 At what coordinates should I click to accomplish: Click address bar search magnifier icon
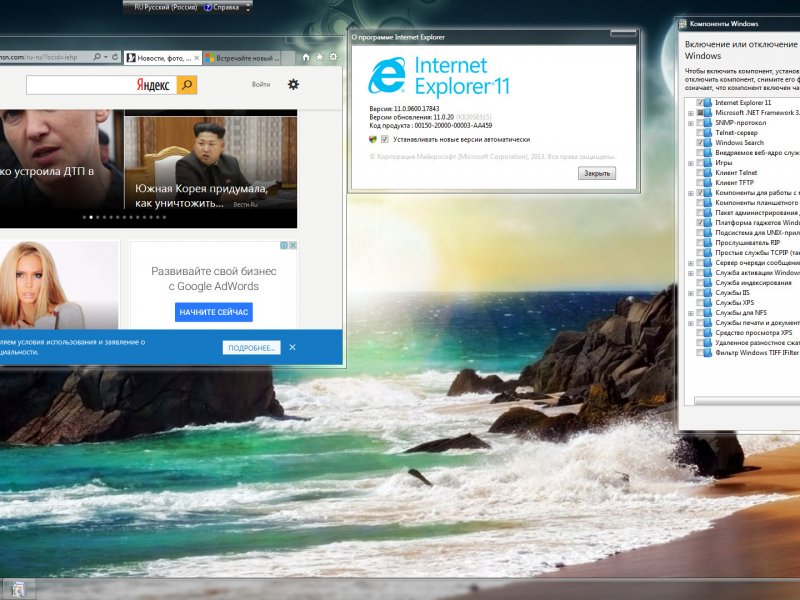(97, 57)
